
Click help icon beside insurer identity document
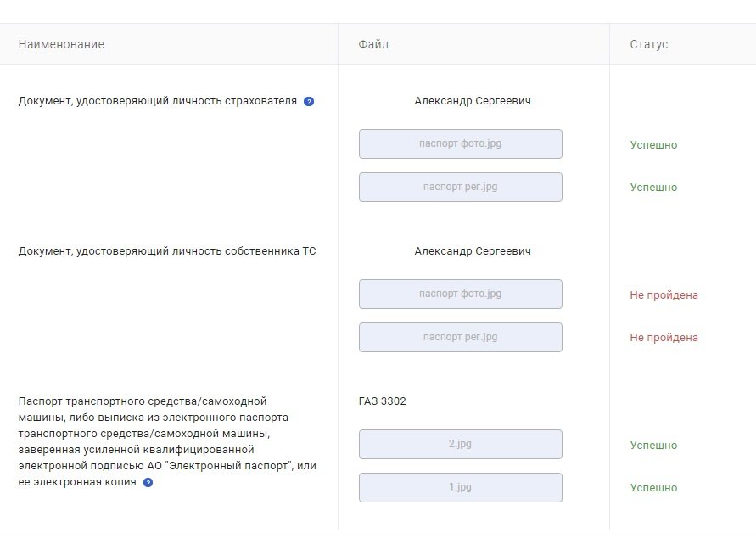pos(309,101)
